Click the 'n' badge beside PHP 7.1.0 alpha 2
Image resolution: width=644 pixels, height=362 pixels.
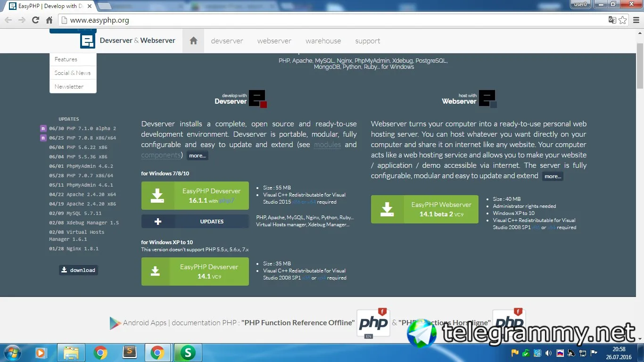tap(43, 128)
